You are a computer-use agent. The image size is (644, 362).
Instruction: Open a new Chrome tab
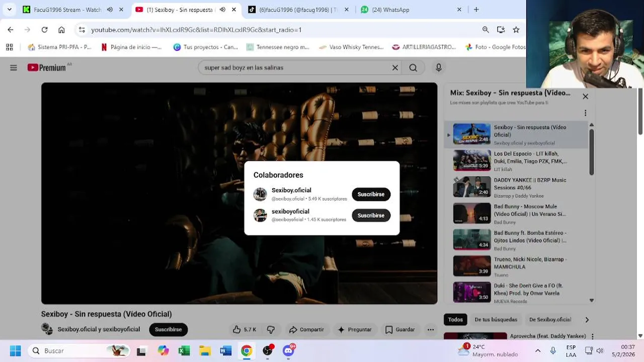coord(476,9)
